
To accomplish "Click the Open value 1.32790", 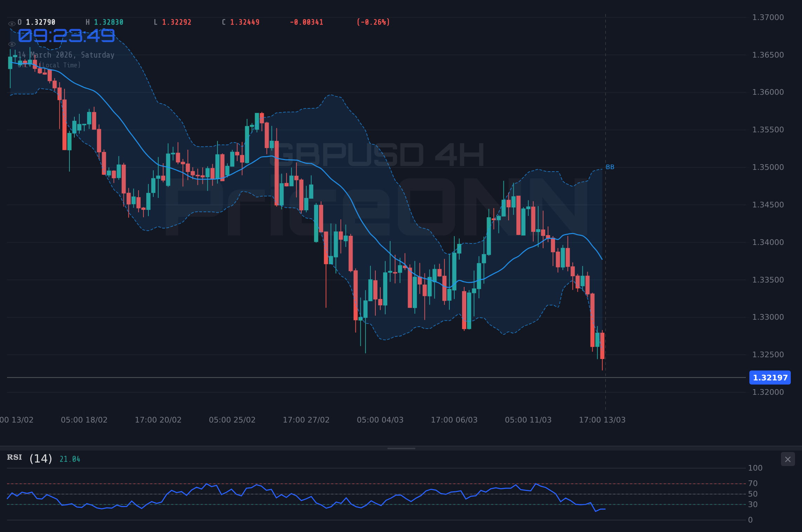I will point(41,22).
